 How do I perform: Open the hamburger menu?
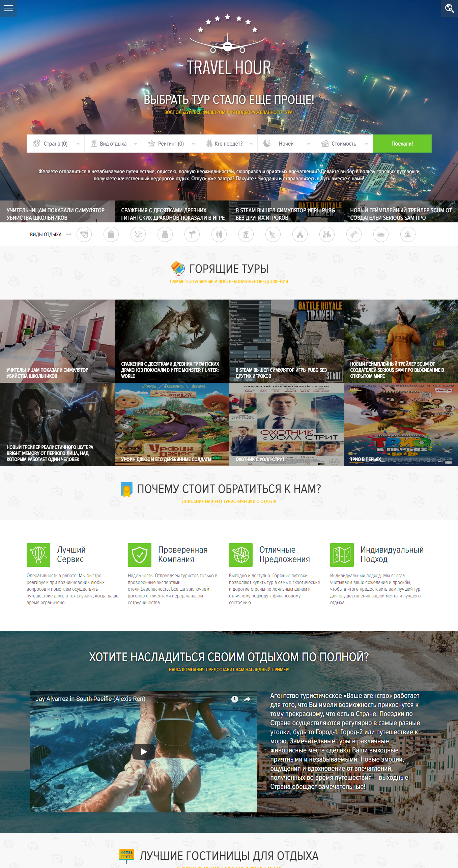click(x=8, y=8)
